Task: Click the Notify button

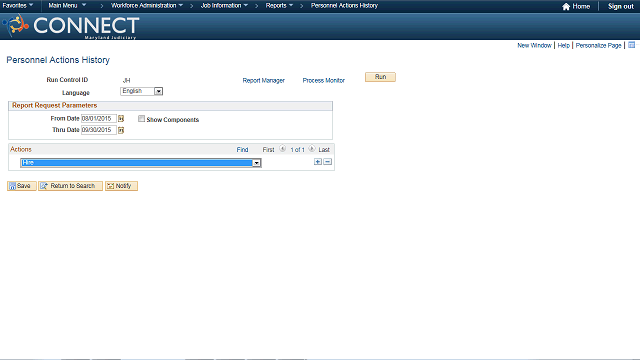Action: pyautogui.click(x=121, y=186)
